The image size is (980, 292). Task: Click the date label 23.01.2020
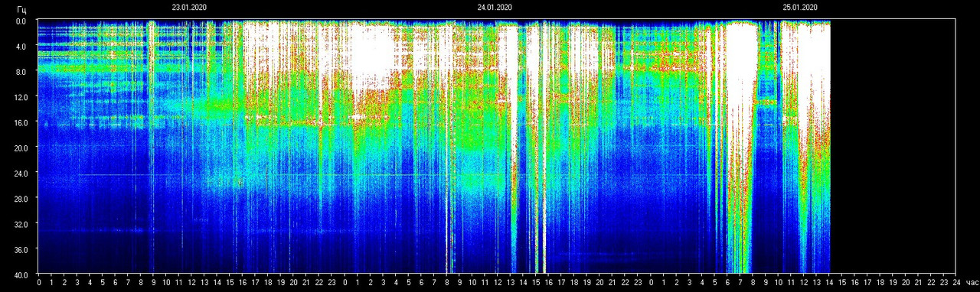click(x=189, y=7)
